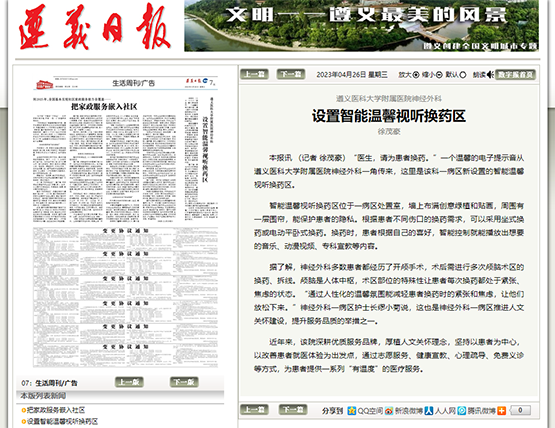Image resolution: width=555 pixels, height=428 pixels.
Task: Click the share count bubble showing 0
Action: [520, 410]
